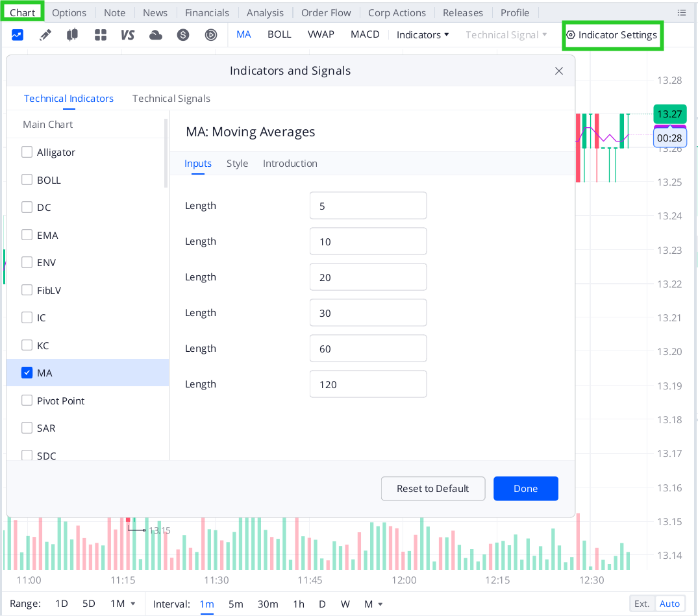
Task: Click the VS comparison icon
Action: click(128, 35)
